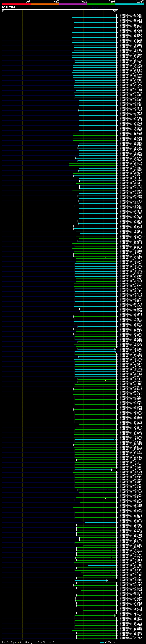
Task: Click the UniRef100_C3Z629 label
Action: pyautogui.click(x=131, y=329)
